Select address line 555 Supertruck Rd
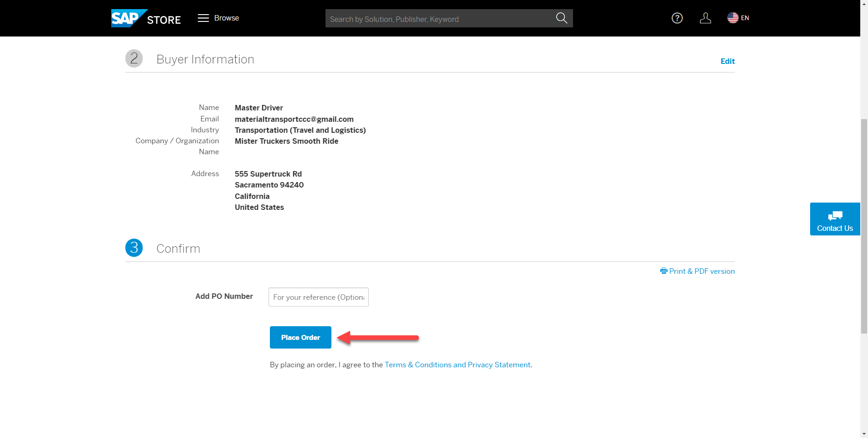 [x=268, y=174]
